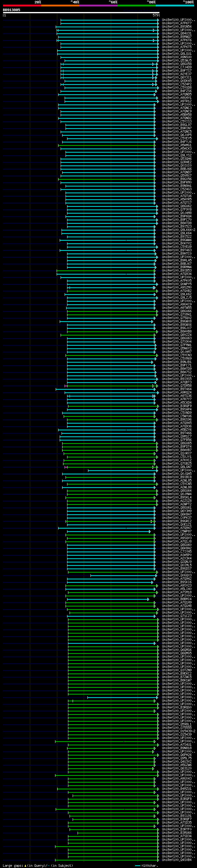Select UniRef100_A9TR12 label
The width and height of the screenshot is (197, 868).
176,101
